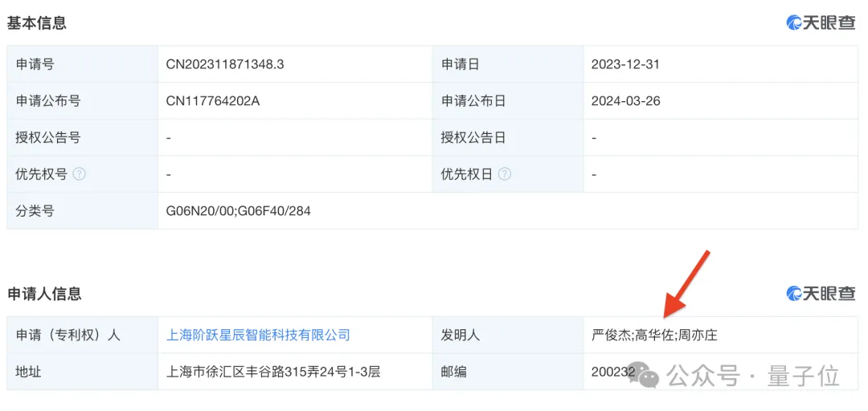Click the address 上海市徐汇区丰谷路315弄24号1-3层

[x=272, y=372]
